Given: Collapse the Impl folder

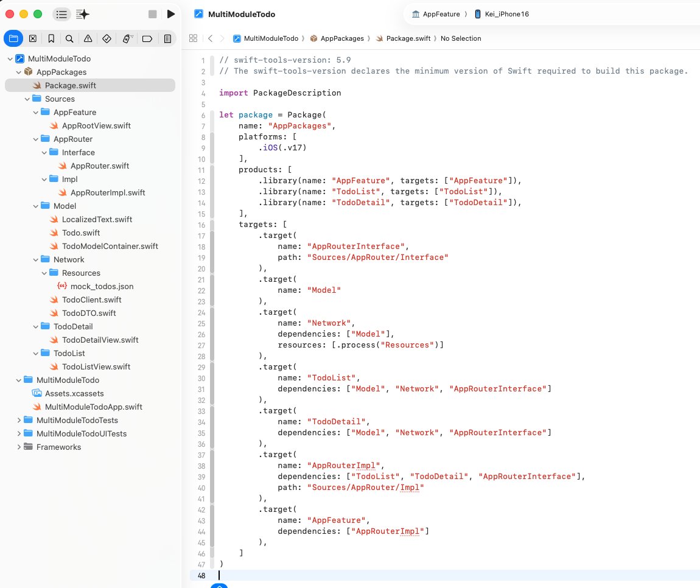Looking at the screenshot, I should 44,179.
